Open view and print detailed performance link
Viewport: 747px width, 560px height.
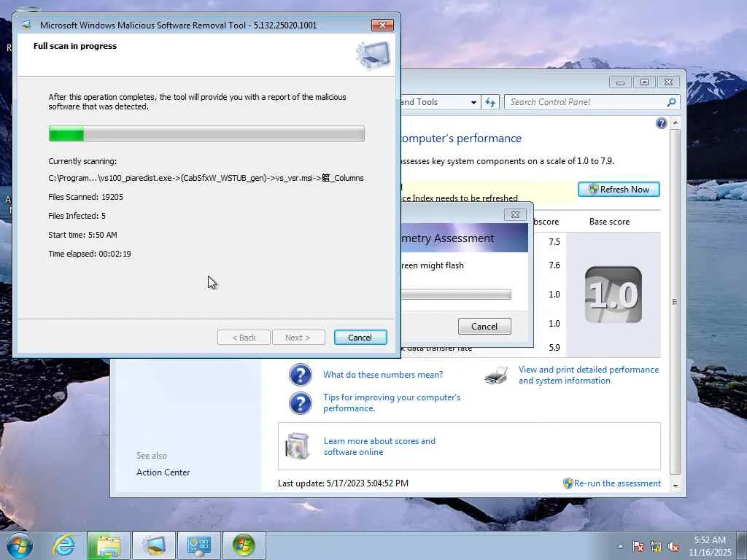[589, 375]
